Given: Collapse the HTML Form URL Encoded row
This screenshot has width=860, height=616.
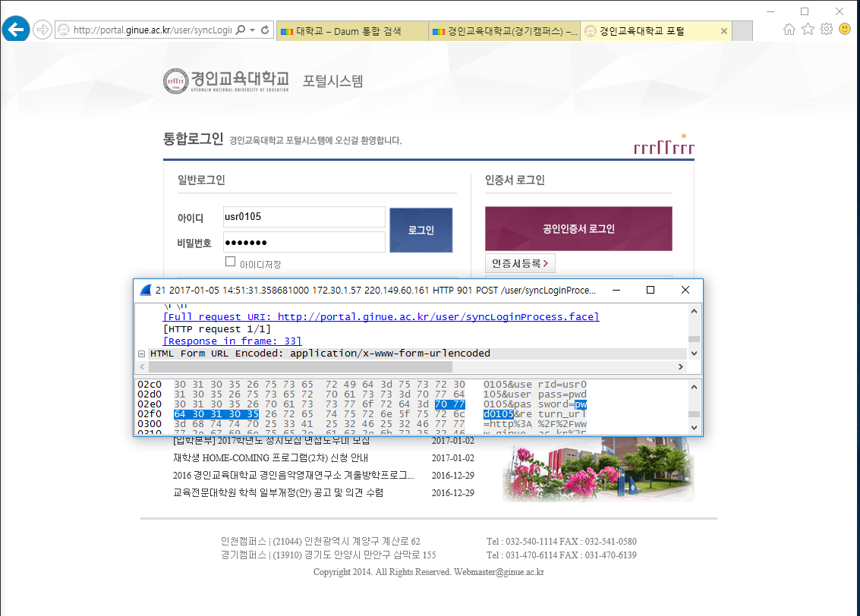Looking at the screenshot, I should [141, 354].
